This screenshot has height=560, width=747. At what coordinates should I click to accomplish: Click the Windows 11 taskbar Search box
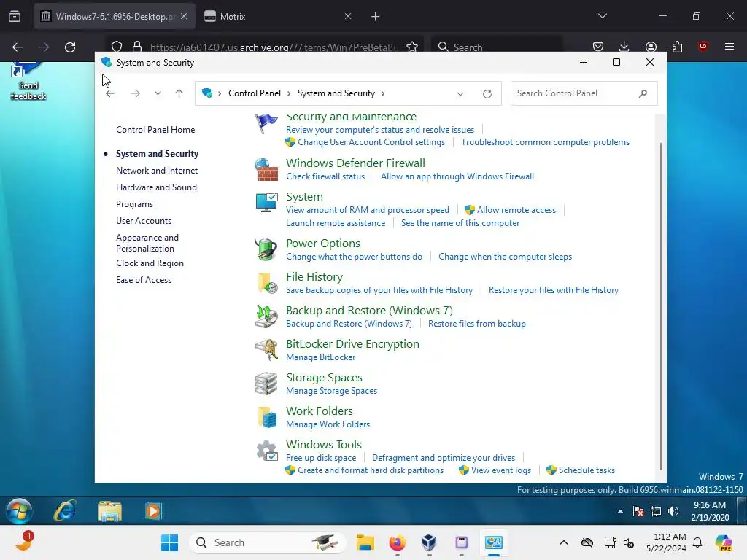click(x=268, y=542)
